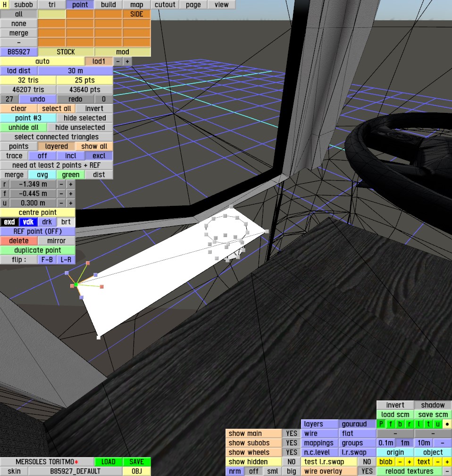Screen dimensions: 452x476
Task: Select the P view shortcut
Action: pos(381,424)
